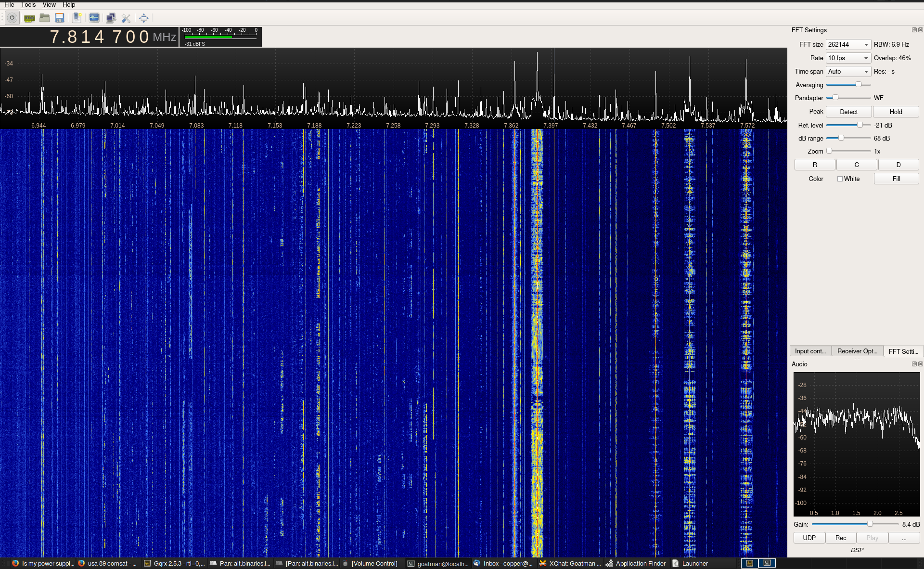Click 7.188 on the frequency axis
This screenshot has width=924, height=569.
pyautogui.click(x=314, y=125)
